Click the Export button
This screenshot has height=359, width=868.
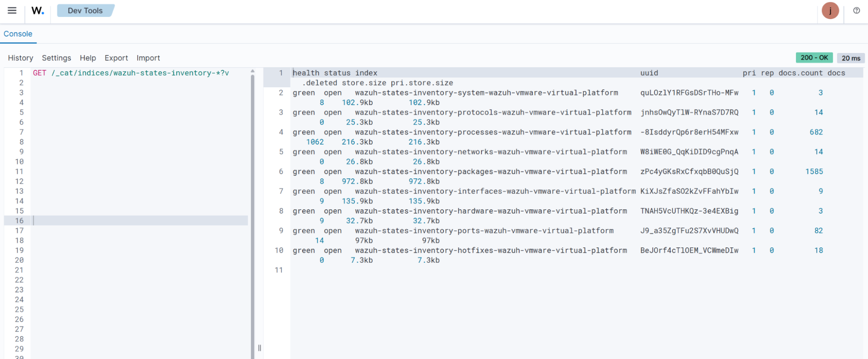[x=116, y=58]
